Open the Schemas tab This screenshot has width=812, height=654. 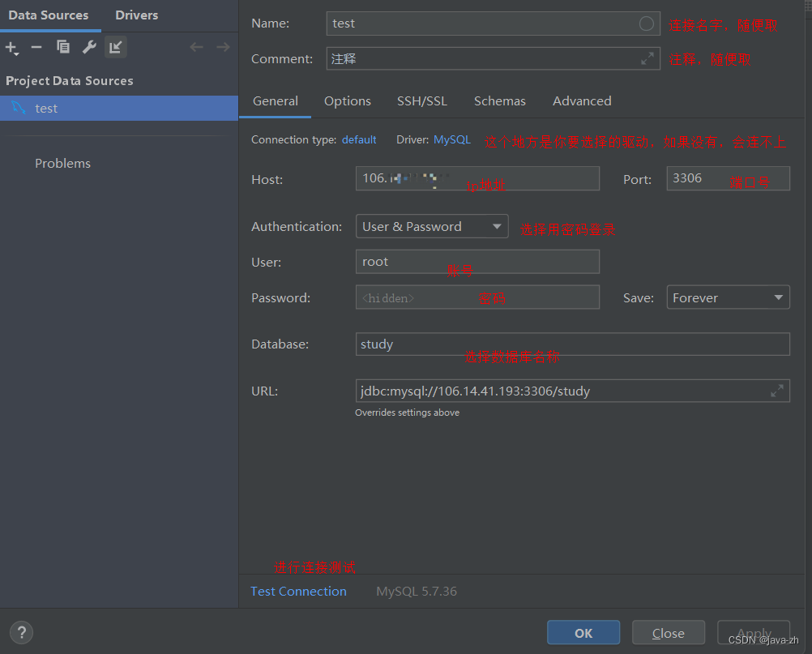click(499, 100)
